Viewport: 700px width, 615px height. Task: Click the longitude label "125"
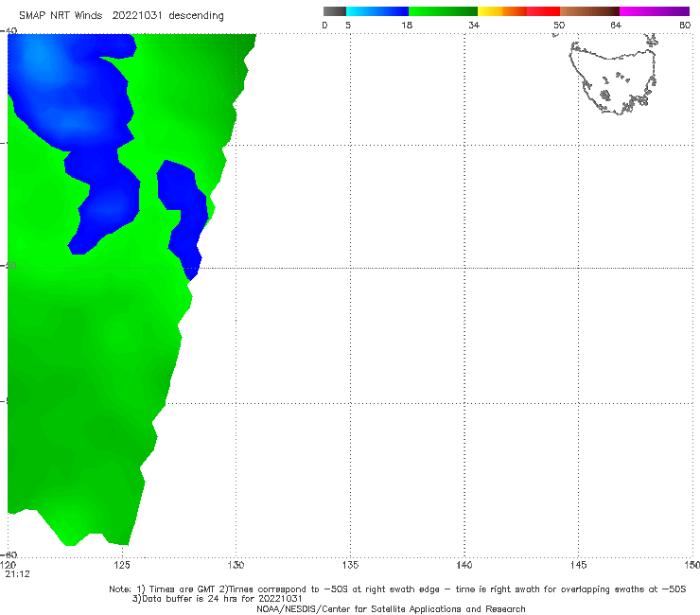point(122,565)
